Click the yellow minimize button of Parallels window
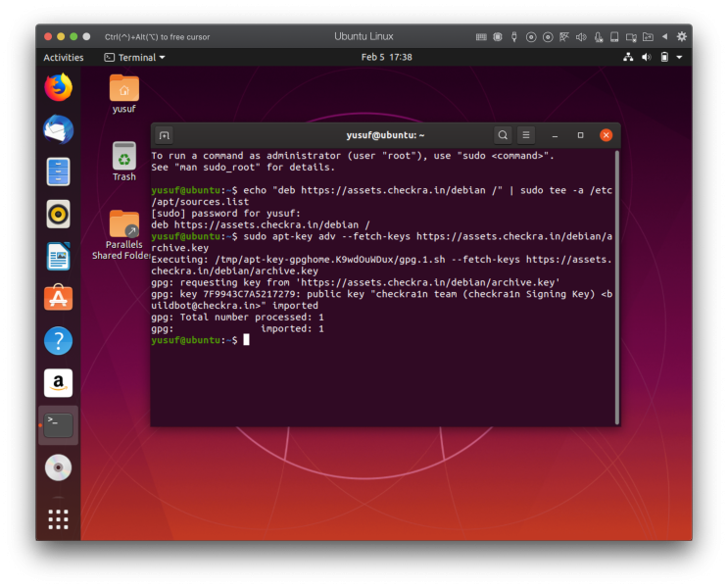Image resolution: width=728 pixels, height=588 pixels. tap(61, 36)
